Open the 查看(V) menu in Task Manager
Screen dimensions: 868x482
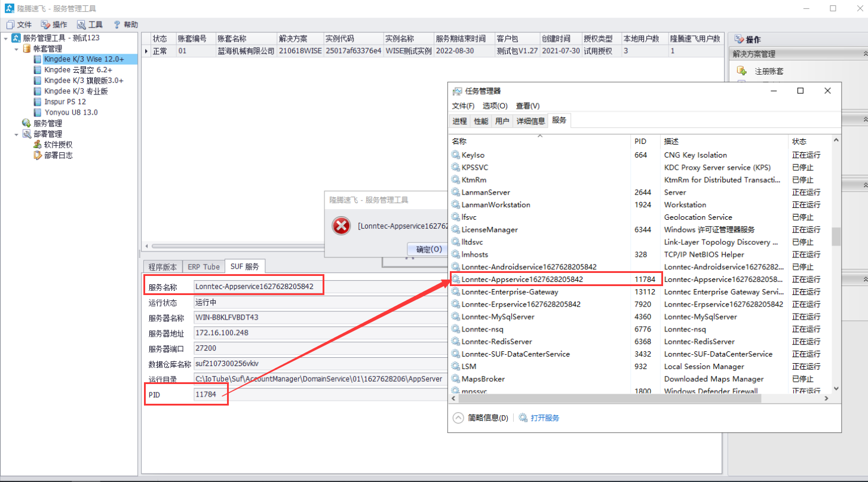pos(527,106)
